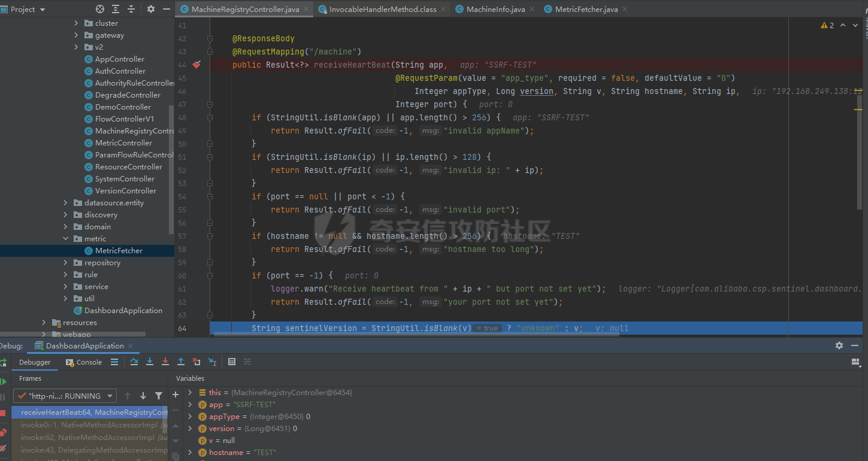Select SystemController in the tree
Viewport: 868px width, 461px height.
coord(119,179)
